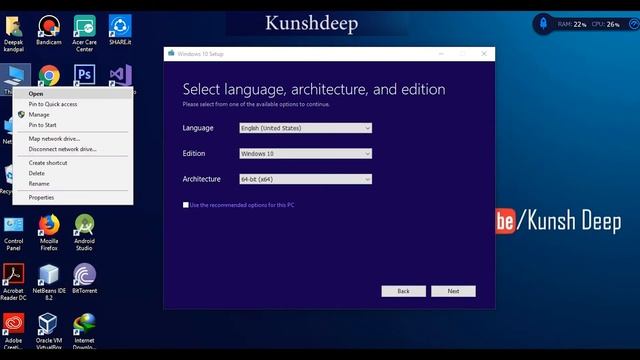Image resolution: width=640 pixels, height=360 pixels.
Task: Open Properties from the context menu
Action: pyautogui.click(x=73, y=198)
